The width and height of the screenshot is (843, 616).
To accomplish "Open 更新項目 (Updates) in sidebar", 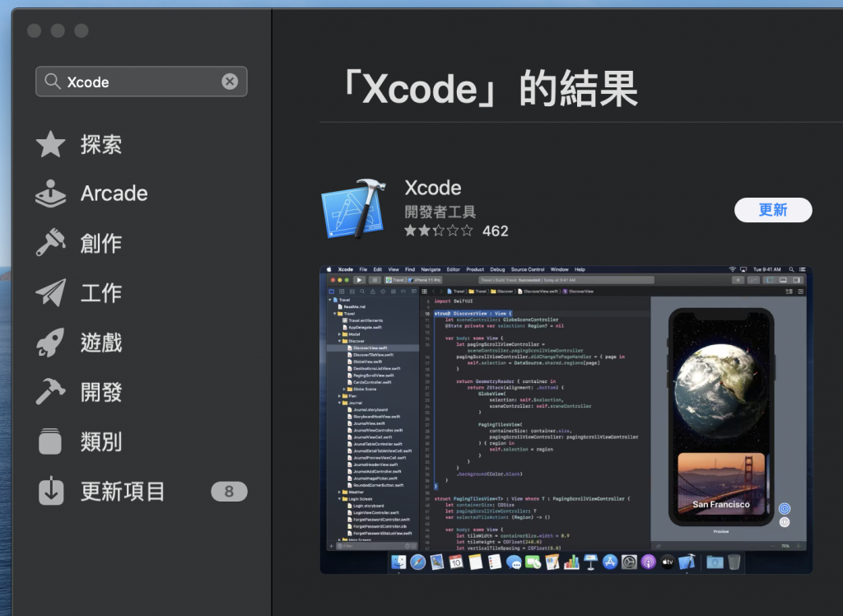I will (102, 491).
